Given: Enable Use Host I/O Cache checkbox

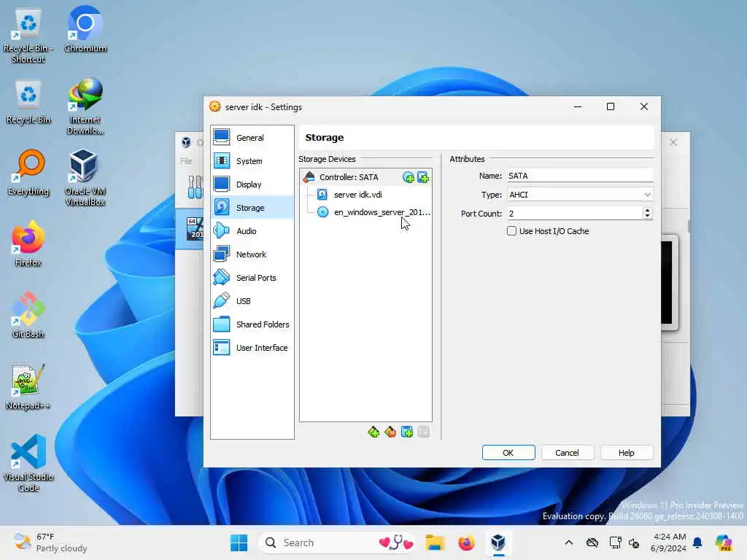Looking at the screenshot, I should 511,231.
